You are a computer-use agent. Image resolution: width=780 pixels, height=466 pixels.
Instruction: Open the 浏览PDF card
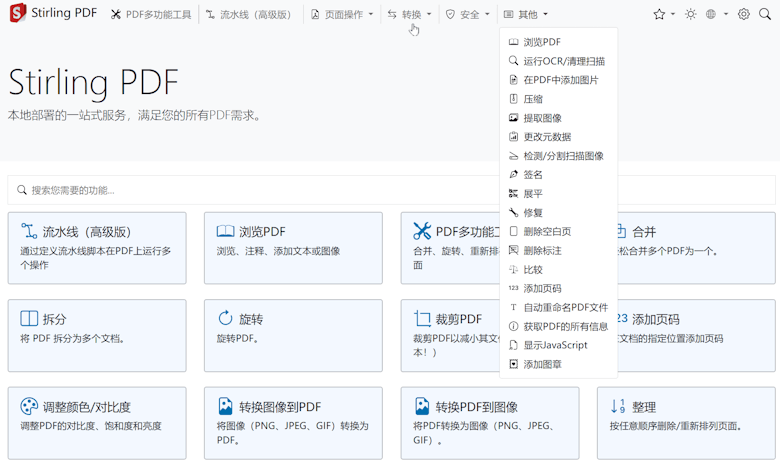coord(293,248)
